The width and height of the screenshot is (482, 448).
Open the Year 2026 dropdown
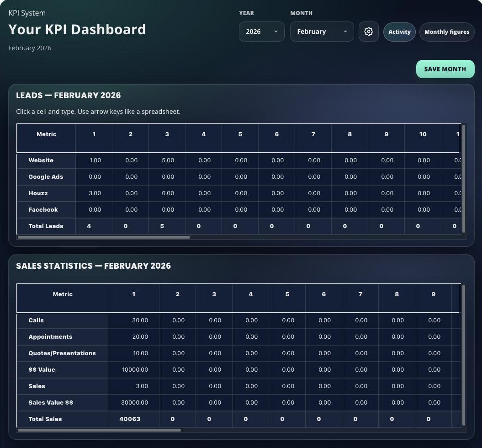(261, 32)
